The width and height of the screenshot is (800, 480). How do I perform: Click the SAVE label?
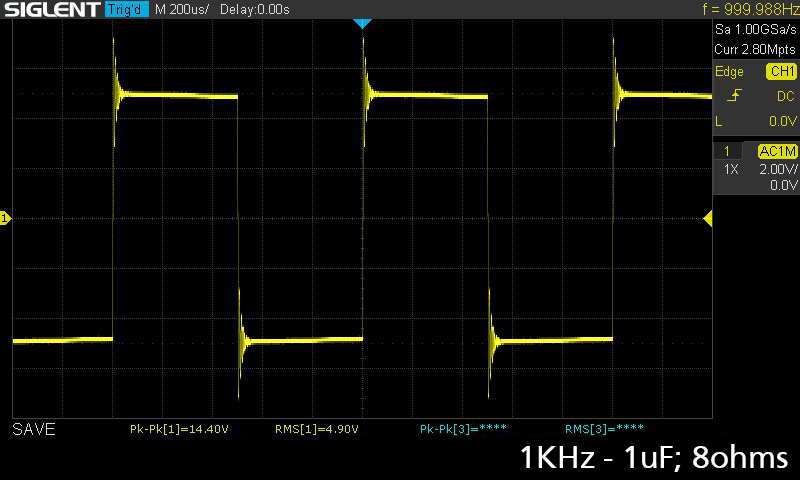pyautogui.click(x=34, y=429)
